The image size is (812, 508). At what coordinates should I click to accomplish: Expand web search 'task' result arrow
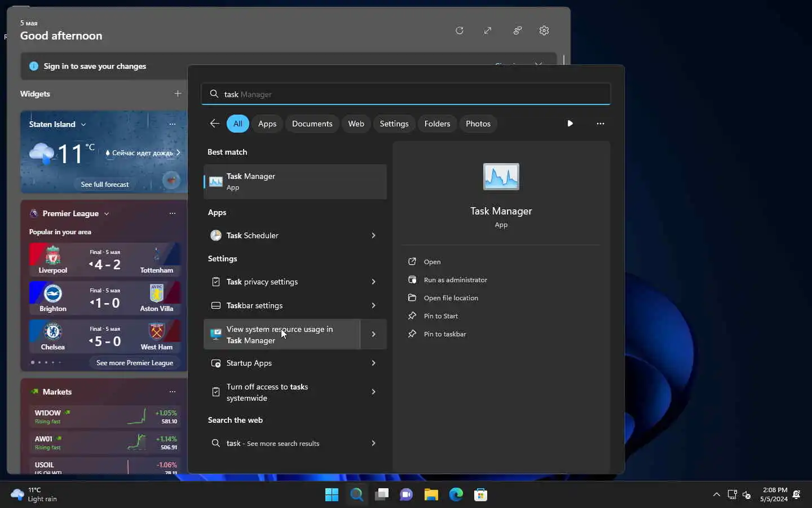373,443
